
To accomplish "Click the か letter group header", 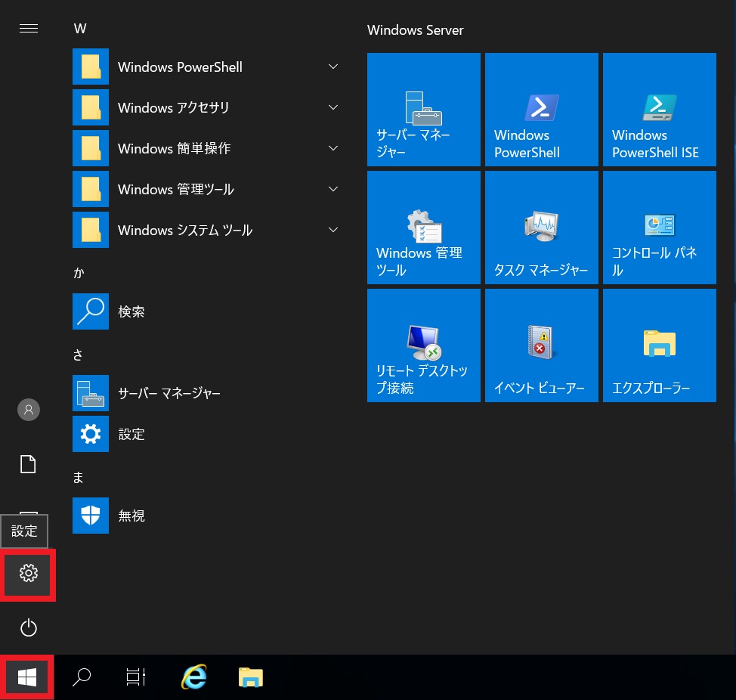I will click(79, 273).
